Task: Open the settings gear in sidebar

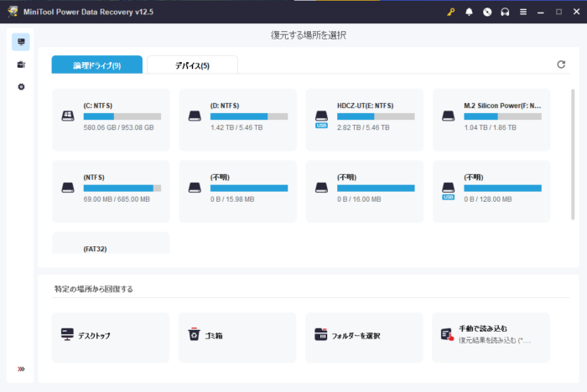Action: pos(21,87)
